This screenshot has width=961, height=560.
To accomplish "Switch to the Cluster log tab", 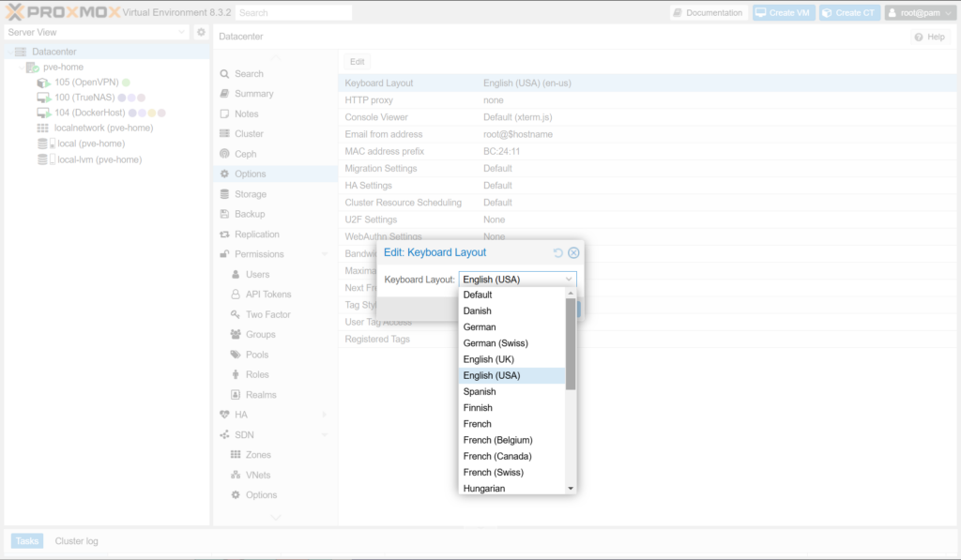I will coord(76,541).
